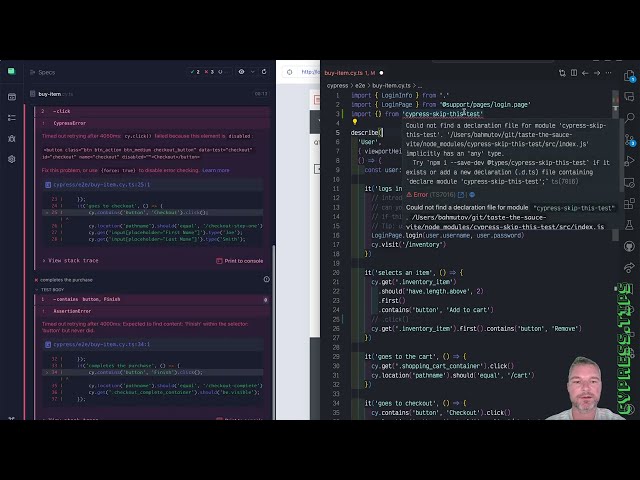
Task: Click the '-click' failed command row
Action: pos(153,111)
